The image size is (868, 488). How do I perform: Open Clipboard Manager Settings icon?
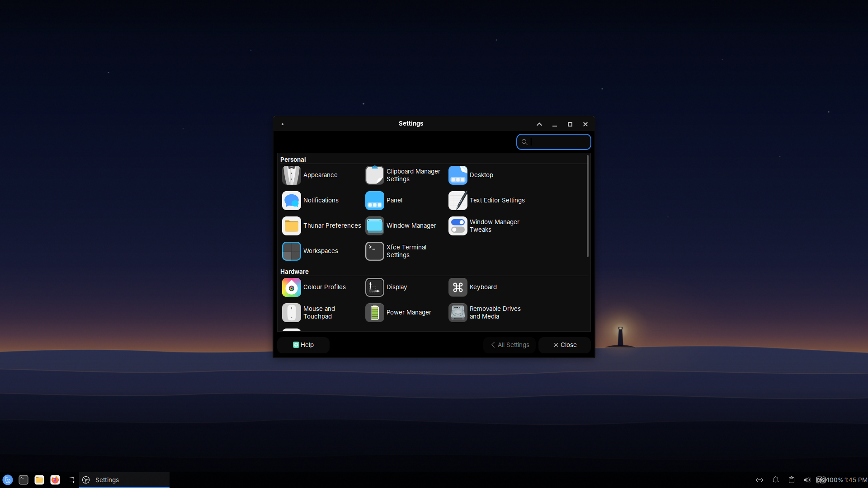click(x=374, y=175)
